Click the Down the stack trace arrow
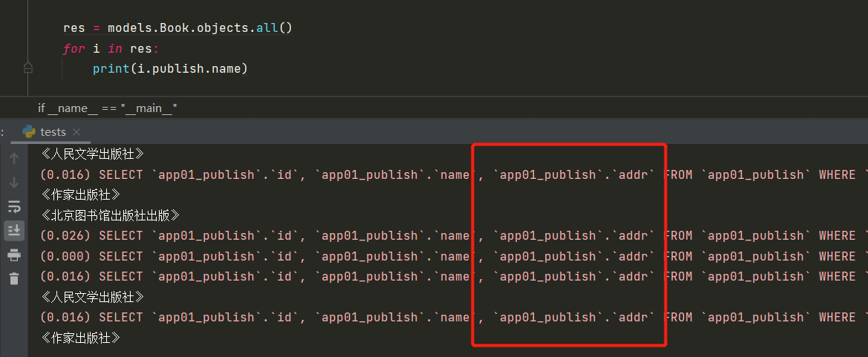 pos(14,183)
